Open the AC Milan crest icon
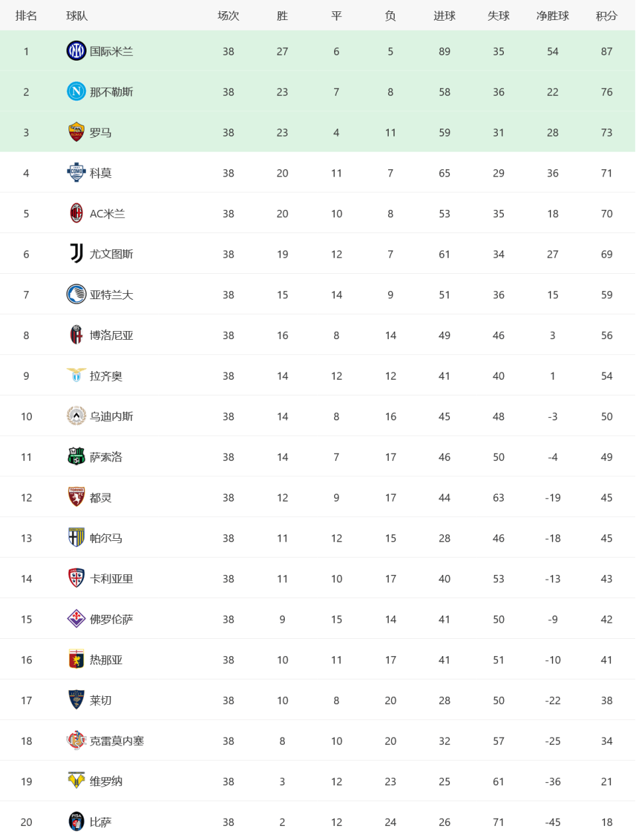Image resolution: width=639 pixels, height=840 pixels. click(77, 213)
